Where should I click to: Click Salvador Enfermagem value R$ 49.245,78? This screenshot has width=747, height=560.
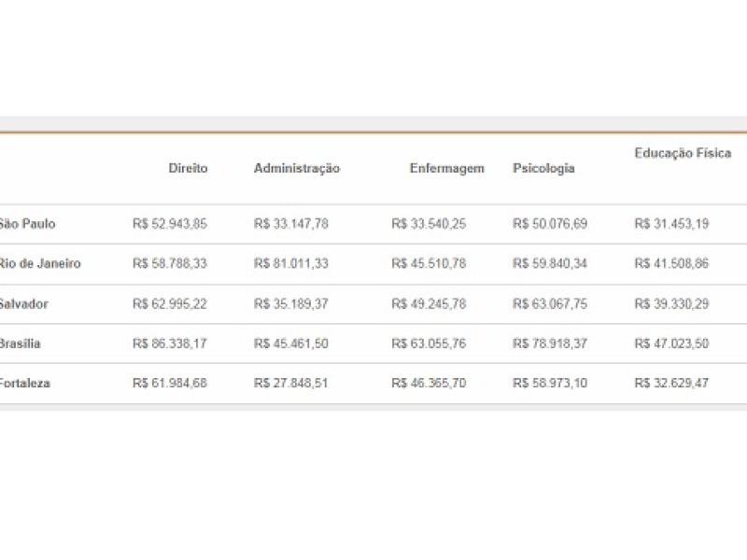tap(429, 304)
